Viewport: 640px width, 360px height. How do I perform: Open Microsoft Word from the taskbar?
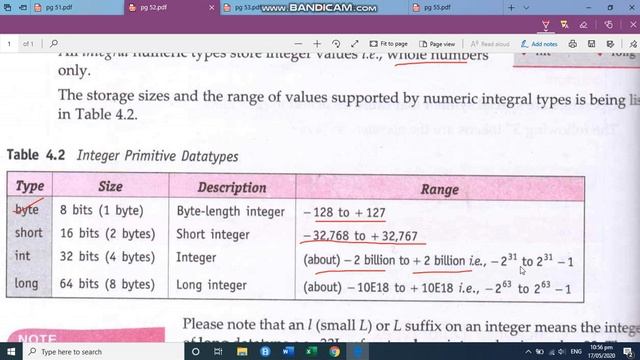coord(288,351)
